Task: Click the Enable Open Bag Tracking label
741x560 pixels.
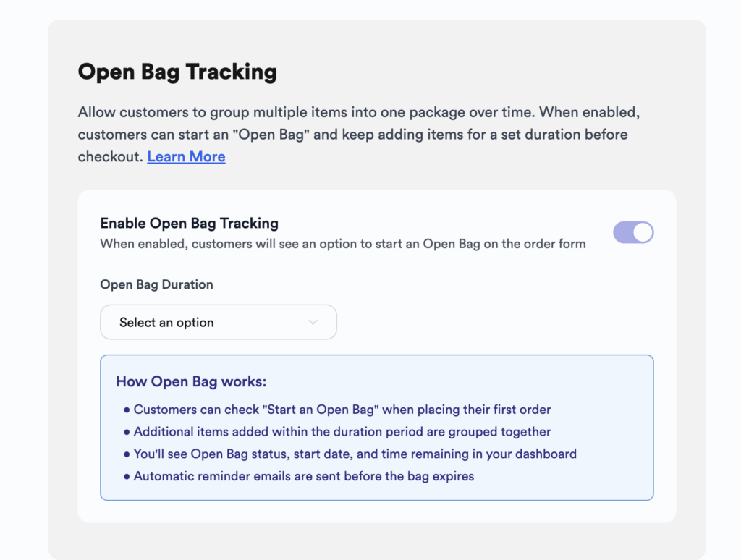Action: click(x=189, y=223)
